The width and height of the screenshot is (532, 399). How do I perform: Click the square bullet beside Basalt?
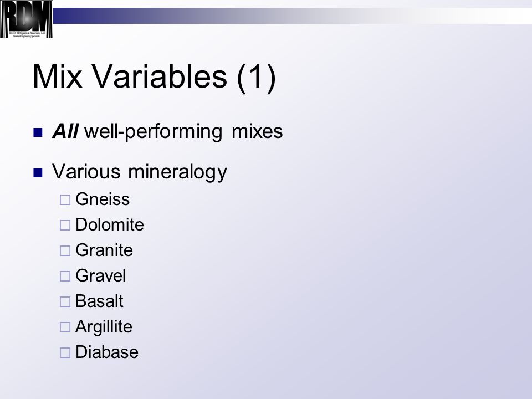pyautogui.click(x=65, y=301)
